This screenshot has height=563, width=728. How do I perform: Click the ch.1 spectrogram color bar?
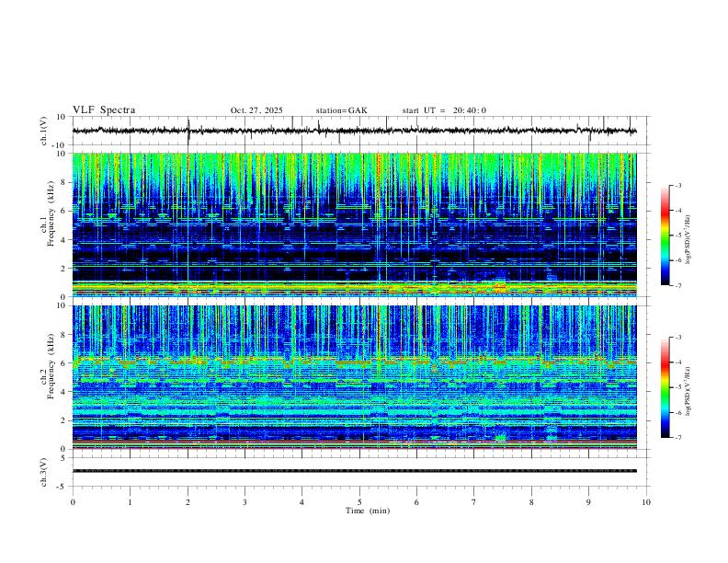point(665,236)
